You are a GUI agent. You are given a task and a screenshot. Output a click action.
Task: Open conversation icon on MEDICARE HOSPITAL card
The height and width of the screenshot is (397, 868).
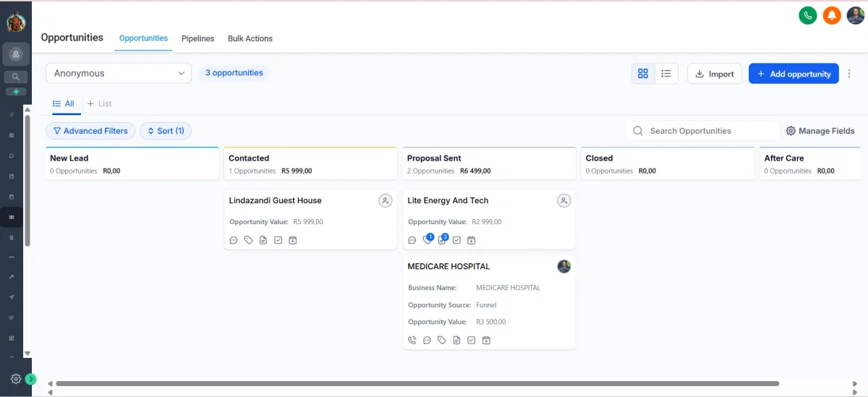427,340
